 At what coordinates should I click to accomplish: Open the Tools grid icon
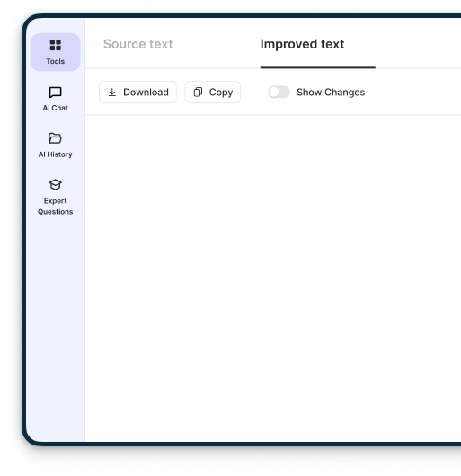pyautogui.click(x=56, y=45)
